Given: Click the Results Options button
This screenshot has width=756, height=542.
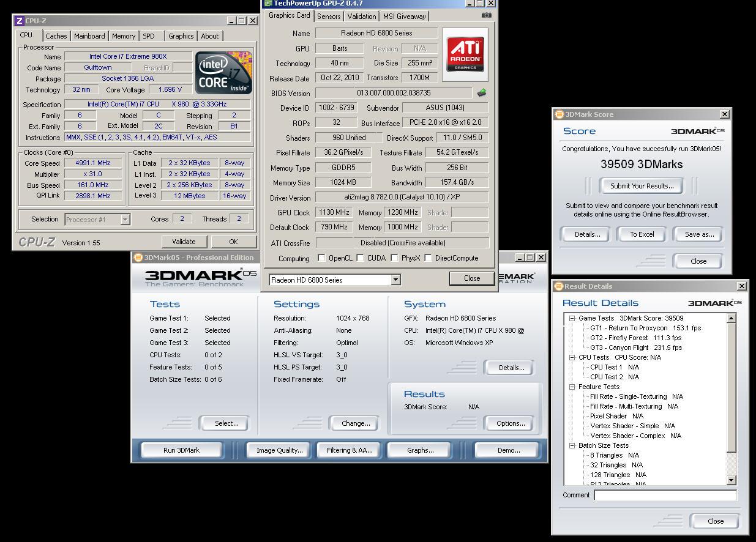Looking at the screenshot, I should point(511,423).
